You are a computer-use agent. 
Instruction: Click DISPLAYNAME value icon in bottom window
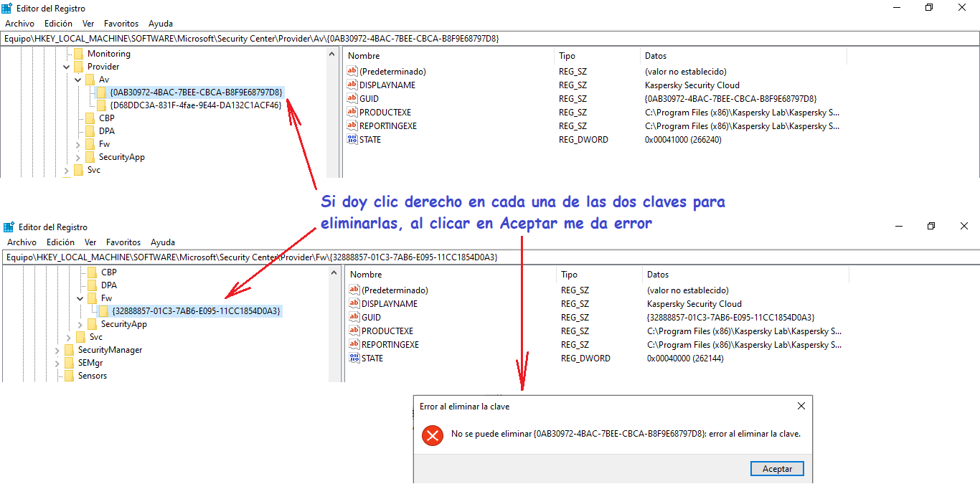pos(354,303)
